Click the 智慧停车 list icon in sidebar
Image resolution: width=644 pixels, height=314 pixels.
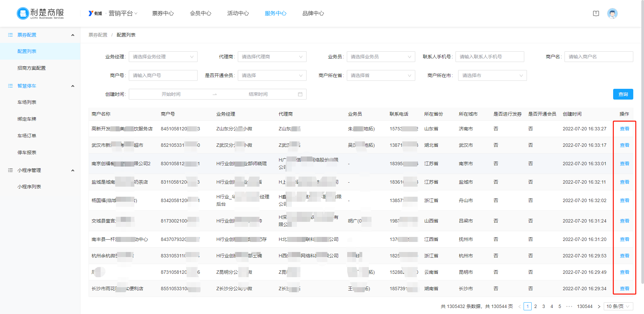coord(10,86)
